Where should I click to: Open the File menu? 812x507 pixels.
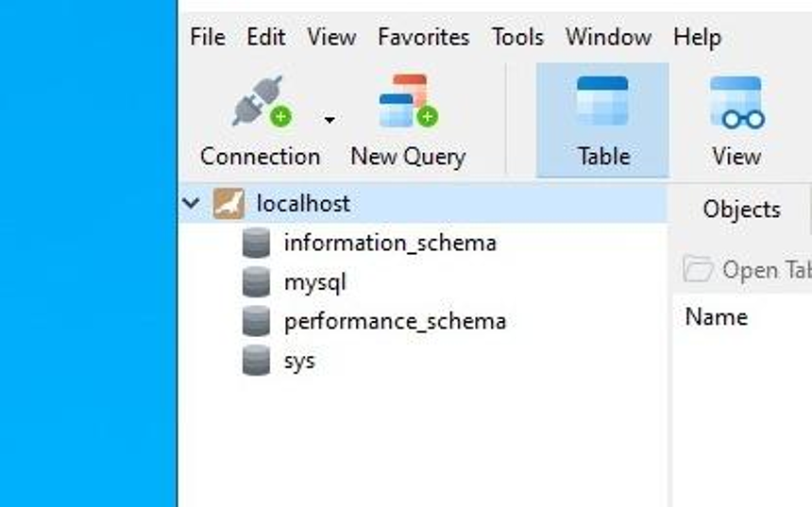[x=207, y=38]
